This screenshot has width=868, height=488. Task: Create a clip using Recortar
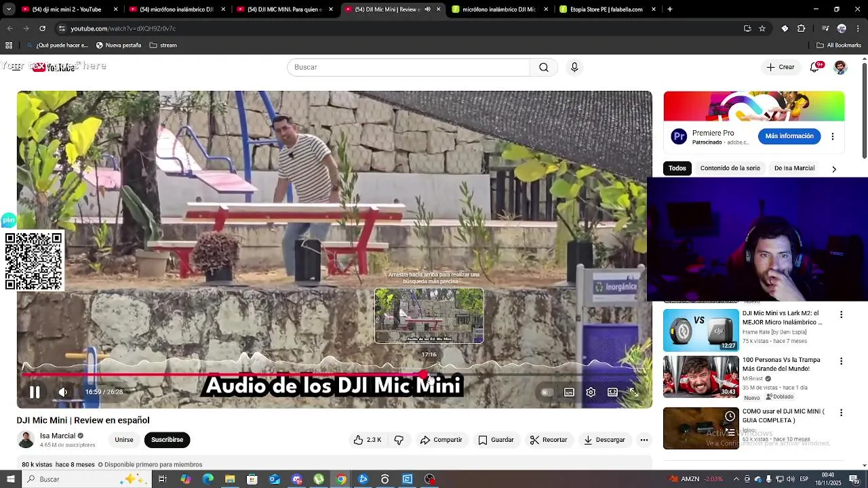pos(548,440)
